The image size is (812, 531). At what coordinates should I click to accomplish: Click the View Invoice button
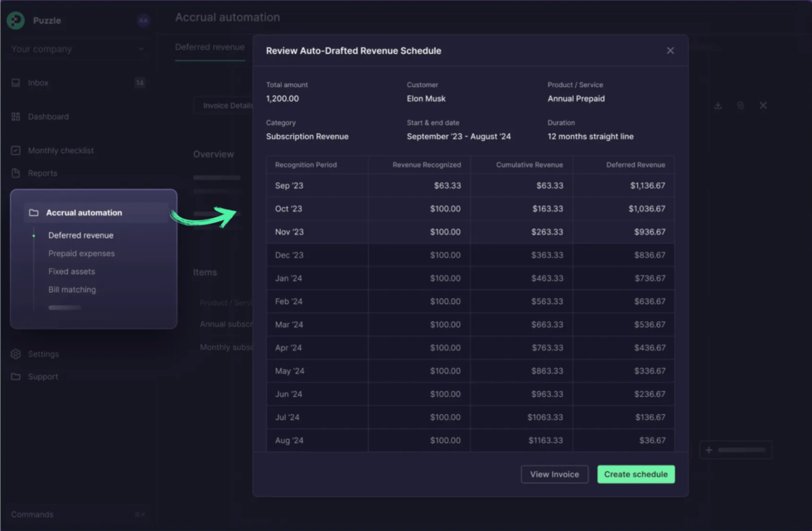coord(554,474)
